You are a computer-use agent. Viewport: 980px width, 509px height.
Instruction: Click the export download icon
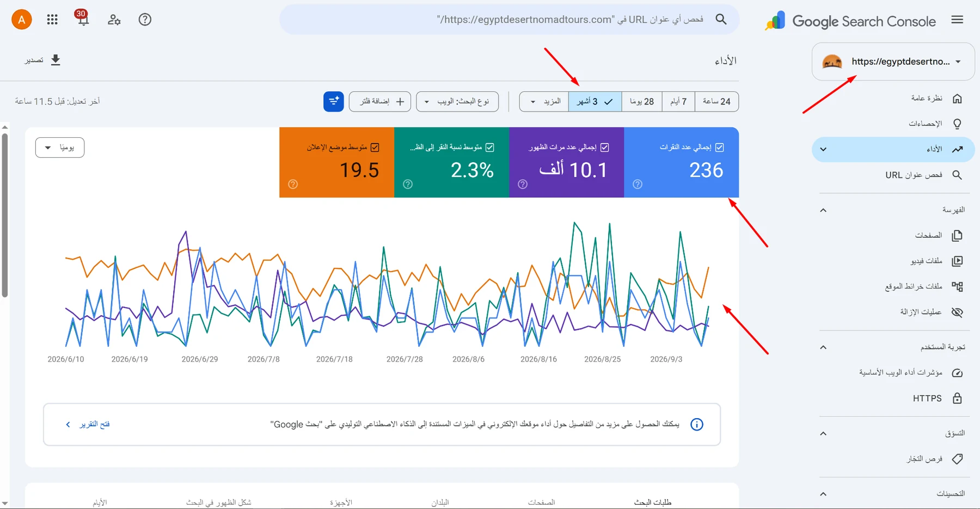pyautogui.click(x=56, y=60)
